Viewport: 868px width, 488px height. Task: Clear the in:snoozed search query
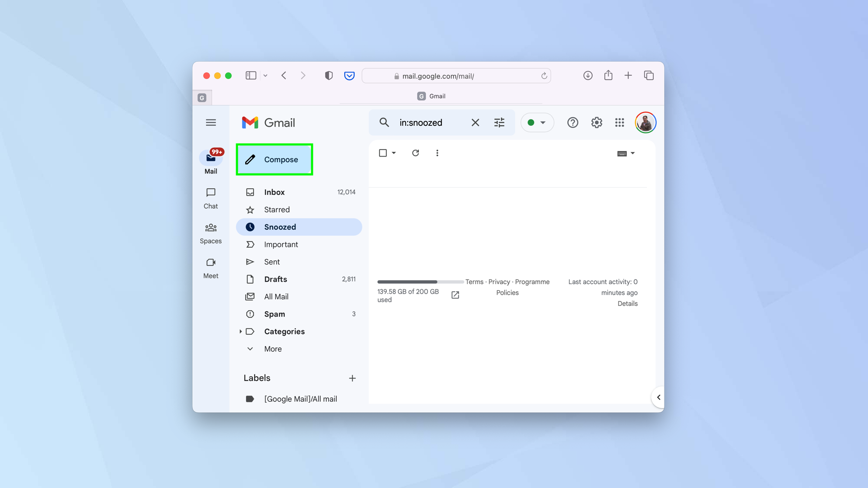coord(475,123)
